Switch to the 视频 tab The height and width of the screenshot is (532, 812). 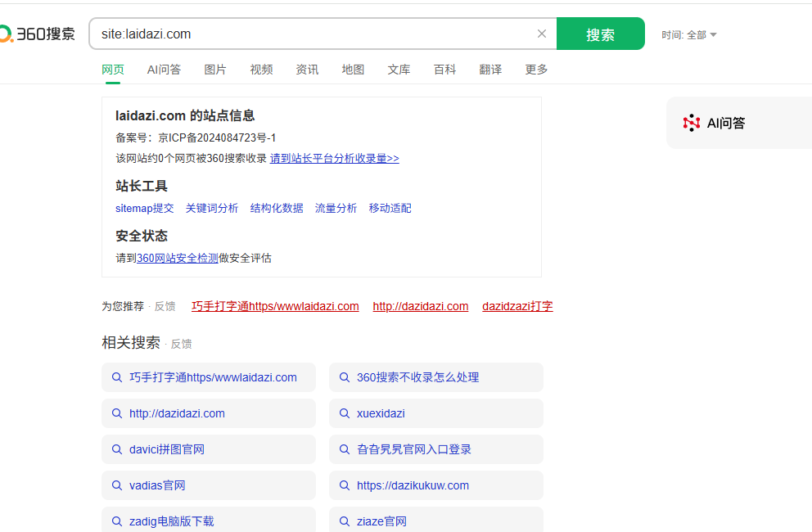(261, 70)
